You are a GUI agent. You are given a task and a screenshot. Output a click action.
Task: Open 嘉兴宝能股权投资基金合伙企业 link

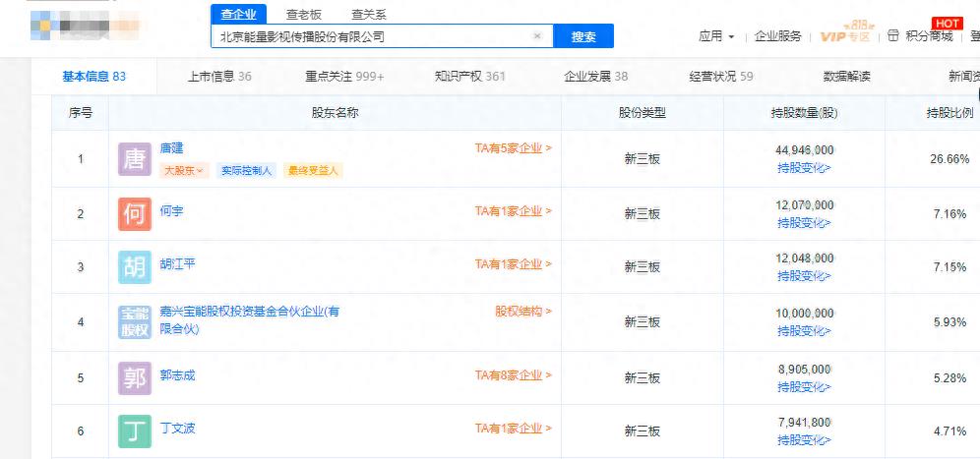(x=249, y=319)
